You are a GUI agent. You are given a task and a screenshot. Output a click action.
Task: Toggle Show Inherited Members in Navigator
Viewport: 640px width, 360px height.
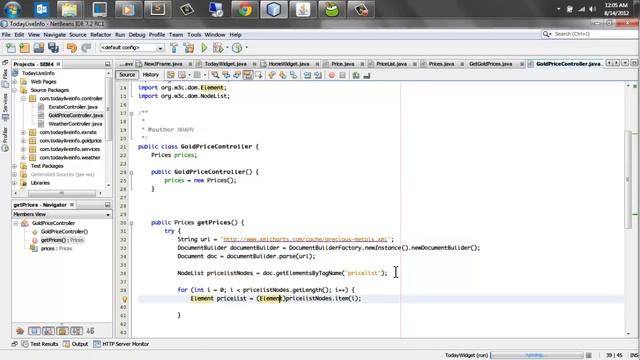(x=20, y=331)
